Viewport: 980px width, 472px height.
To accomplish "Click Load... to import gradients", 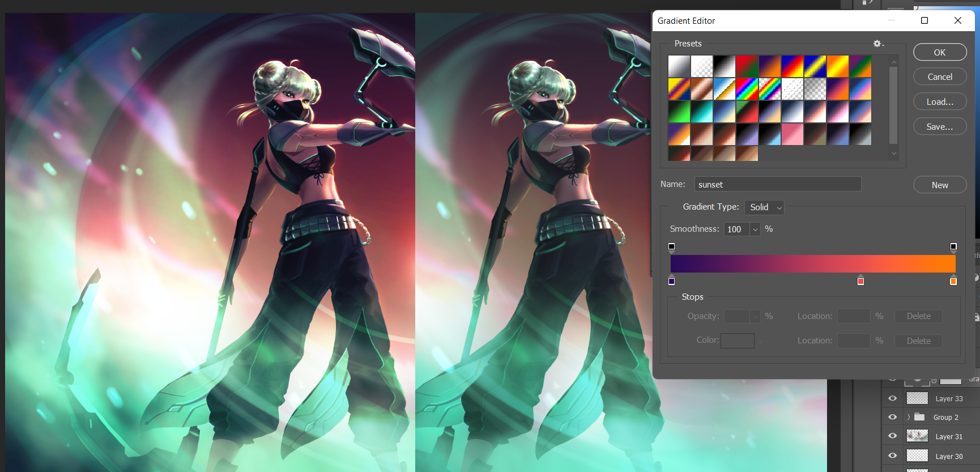I will pyautogui.click(x=940, y=102).
